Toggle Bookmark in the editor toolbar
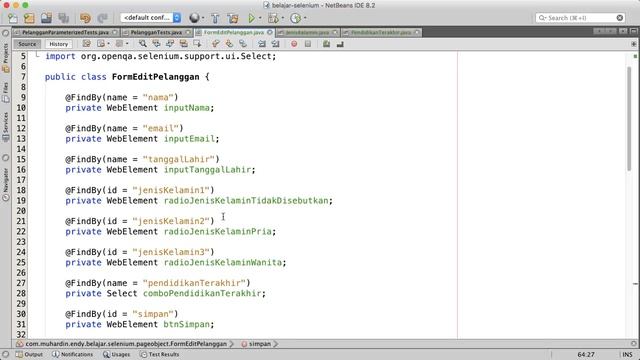Screen dimensions: 640x360 tap(243, 44)
